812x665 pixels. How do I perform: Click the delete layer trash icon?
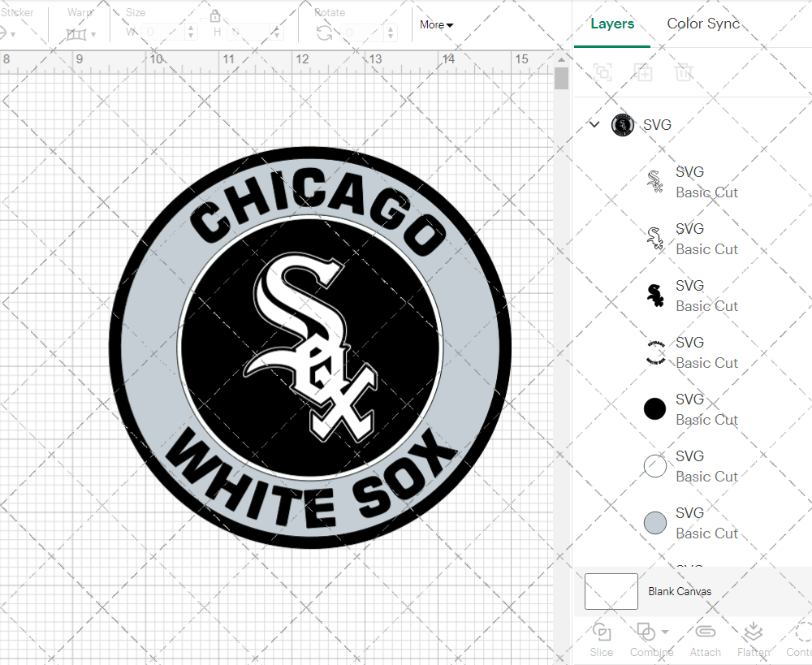tap(684, 72)
